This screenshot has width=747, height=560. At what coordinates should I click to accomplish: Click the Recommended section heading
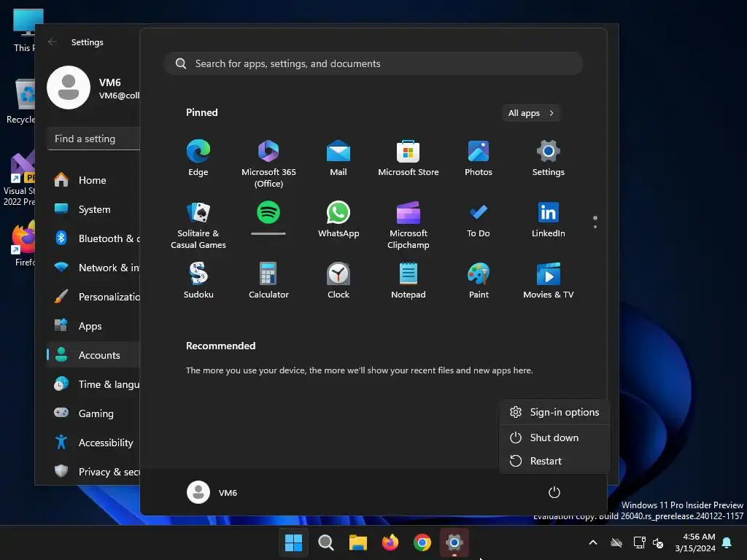point(220,346)
